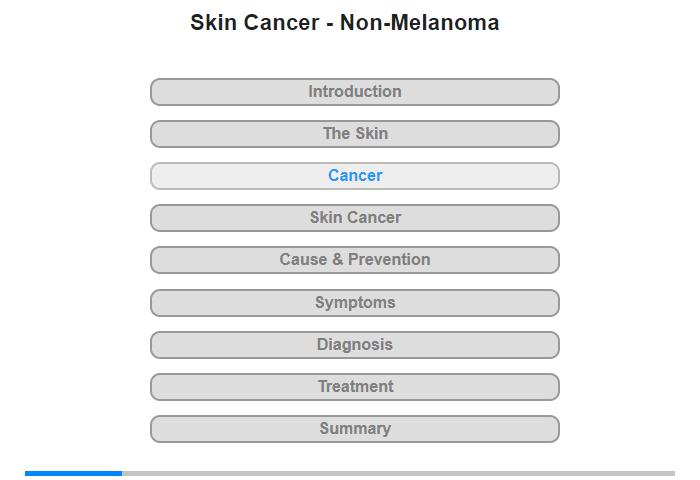Go to the Summary section
This screenshot has height=480, width=700.
355,429
